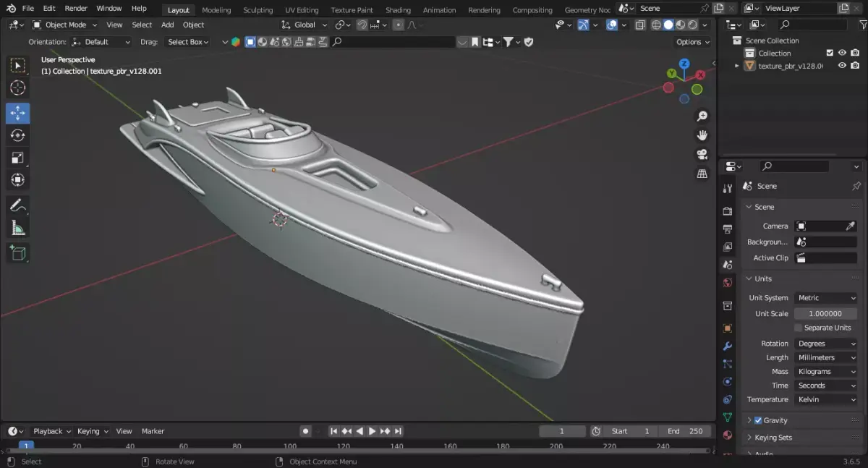Open the File menu
This screenshot has height=468, width=868.
pos(28,8)
